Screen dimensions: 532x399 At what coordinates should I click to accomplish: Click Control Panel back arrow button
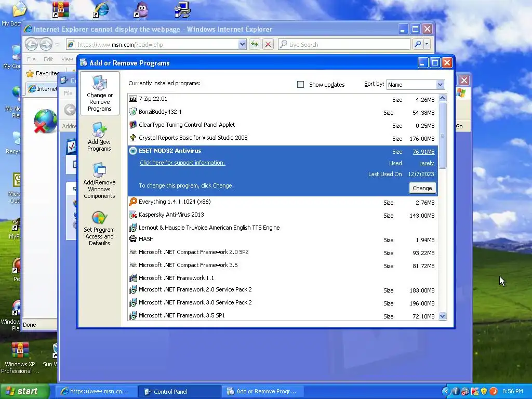pos(70,110)
